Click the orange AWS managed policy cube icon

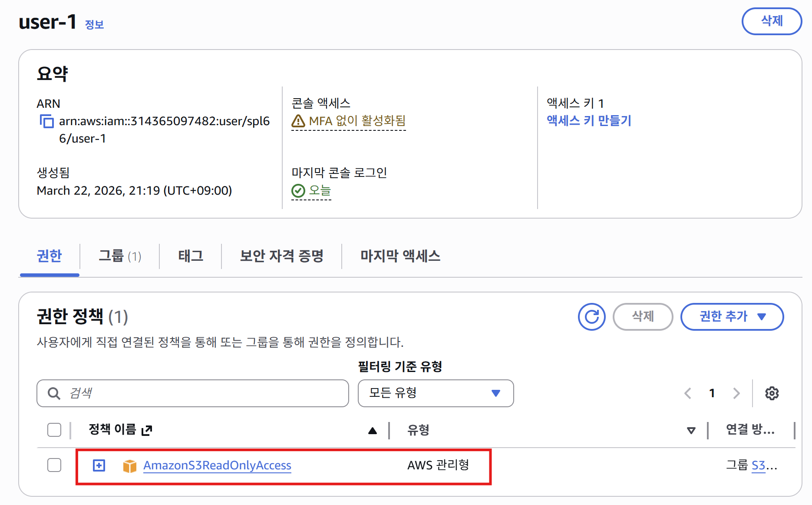(129, 465)
